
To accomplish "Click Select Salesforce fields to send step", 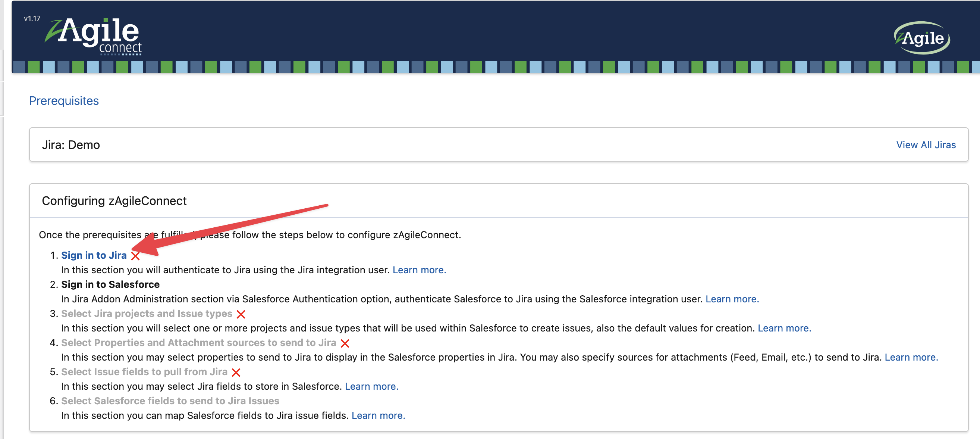I will [170, 401].
